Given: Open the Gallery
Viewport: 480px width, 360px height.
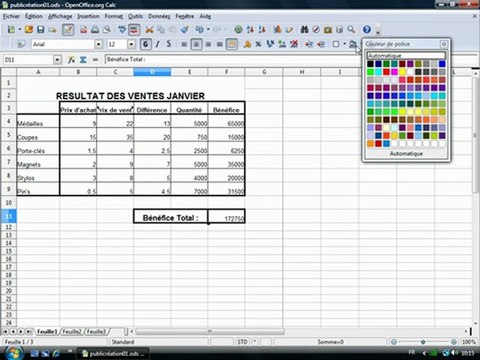Looking at the screenshot, I should [328, 30].
